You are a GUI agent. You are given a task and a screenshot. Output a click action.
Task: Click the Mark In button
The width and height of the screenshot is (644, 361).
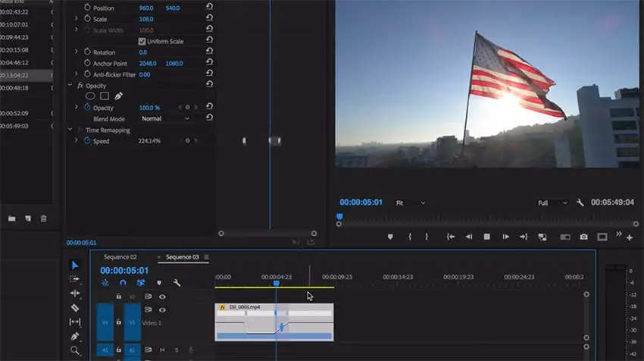coord(410,237)
